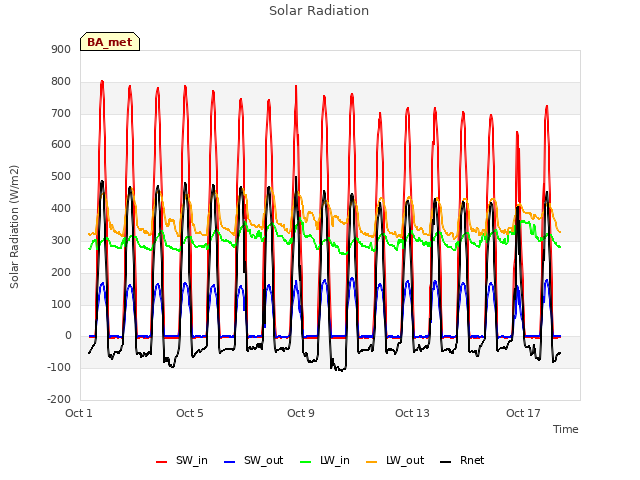
Task: Click the 500 y-axis tick label
Action: (x=61, y=177)
